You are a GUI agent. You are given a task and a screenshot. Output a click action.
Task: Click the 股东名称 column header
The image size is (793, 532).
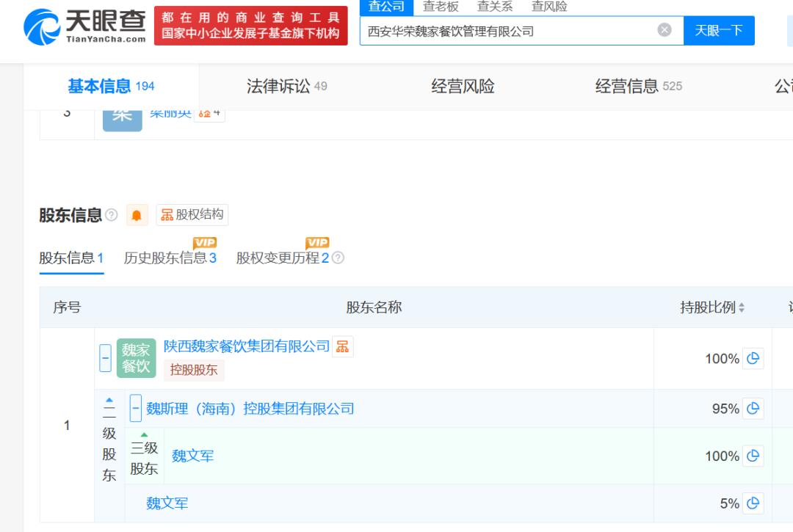[x=374, y=307]
